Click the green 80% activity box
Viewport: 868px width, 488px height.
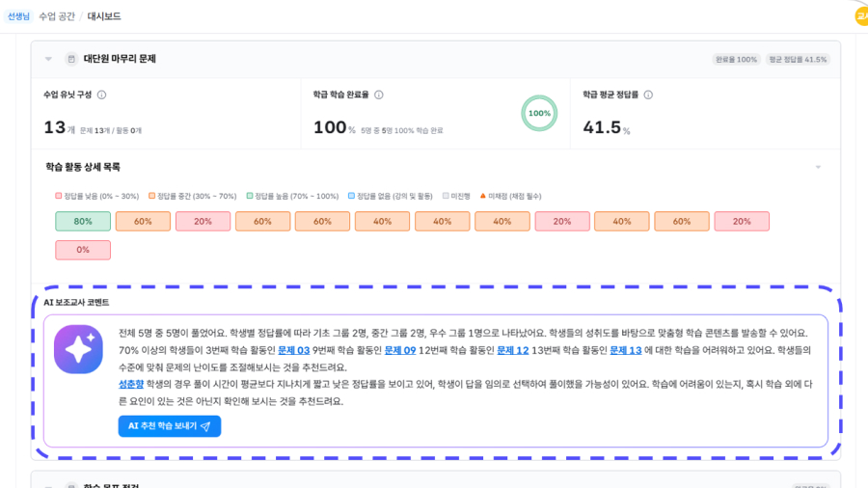tap(83, 222)
